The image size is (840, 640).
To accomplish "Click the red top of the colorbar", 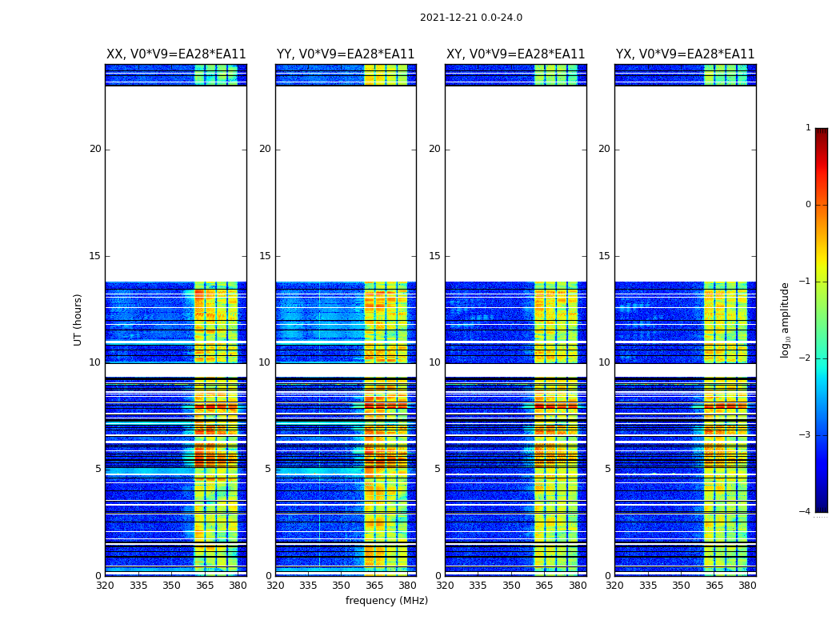I will click(822, 134).
